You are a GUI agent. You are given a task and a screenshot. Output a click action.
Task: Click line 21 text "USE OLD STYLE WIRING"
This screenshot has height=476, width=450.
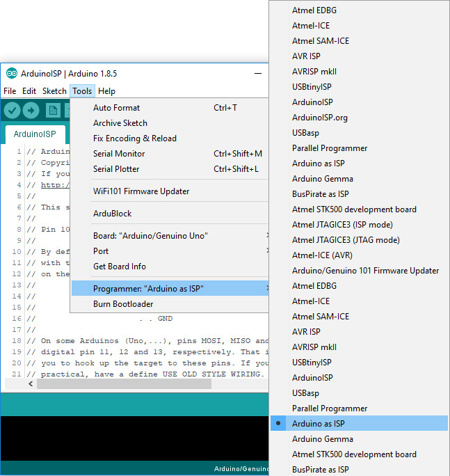pyautogui.click(x=211, y=374)
